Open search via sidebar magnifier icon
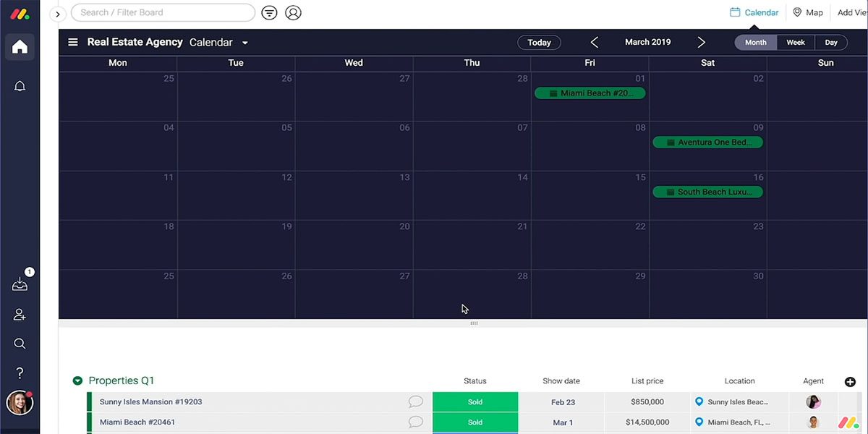This screenshot has height=434, width=868. click(20, 344)
